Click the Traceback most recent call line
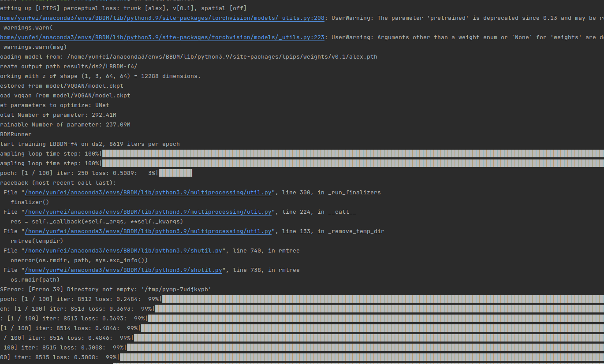604x364 pixels. click(x=57, y=182)
